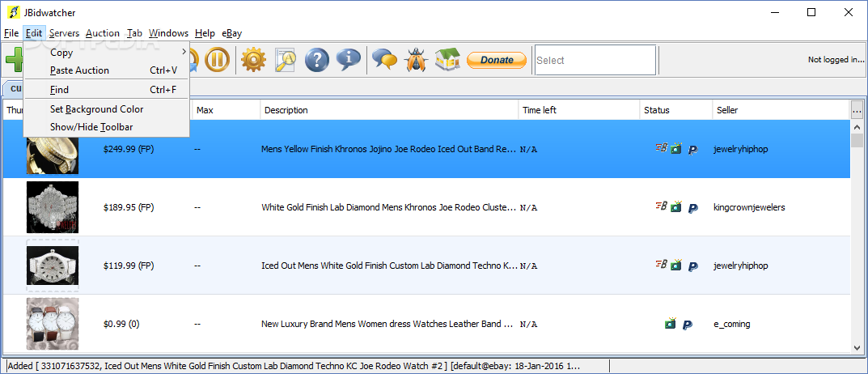Viewport: 868px width, 374px height.
Task: Open Help with the question mark icon
Action: (x=316, y=59)
